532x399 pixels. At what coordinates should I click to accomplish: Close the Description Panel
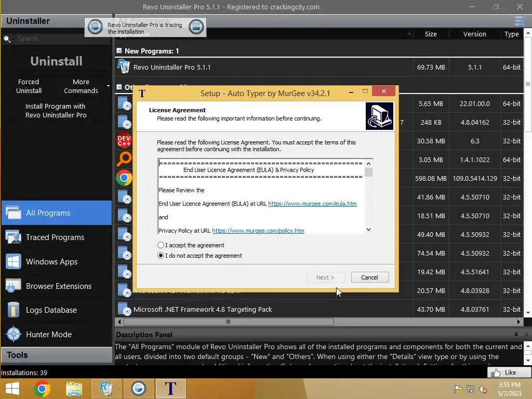tap(526, 335)
